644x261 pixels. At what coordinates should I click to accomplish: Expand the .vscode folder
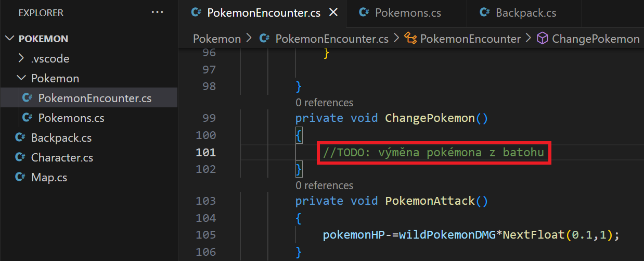[x=21, y=58]
